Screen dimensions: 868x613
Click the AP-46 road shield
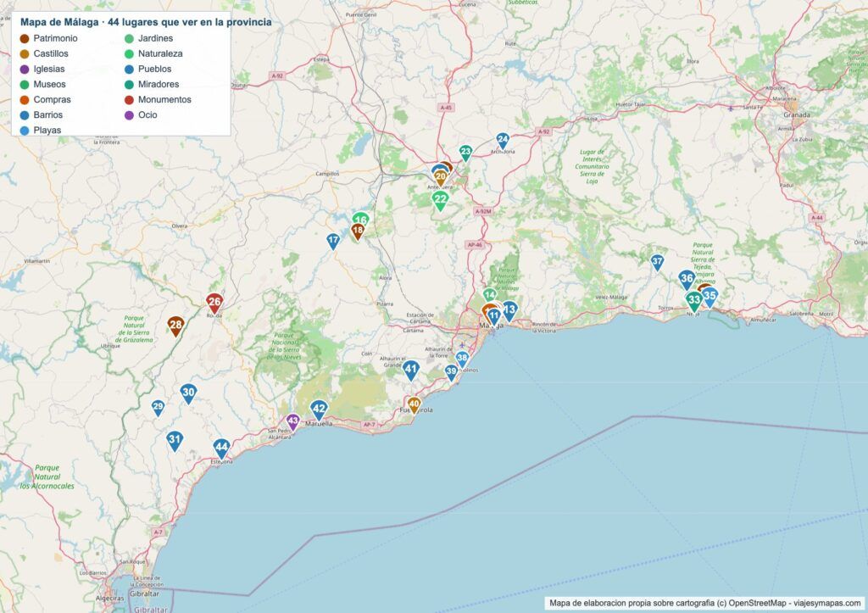[x=475, y=245]
